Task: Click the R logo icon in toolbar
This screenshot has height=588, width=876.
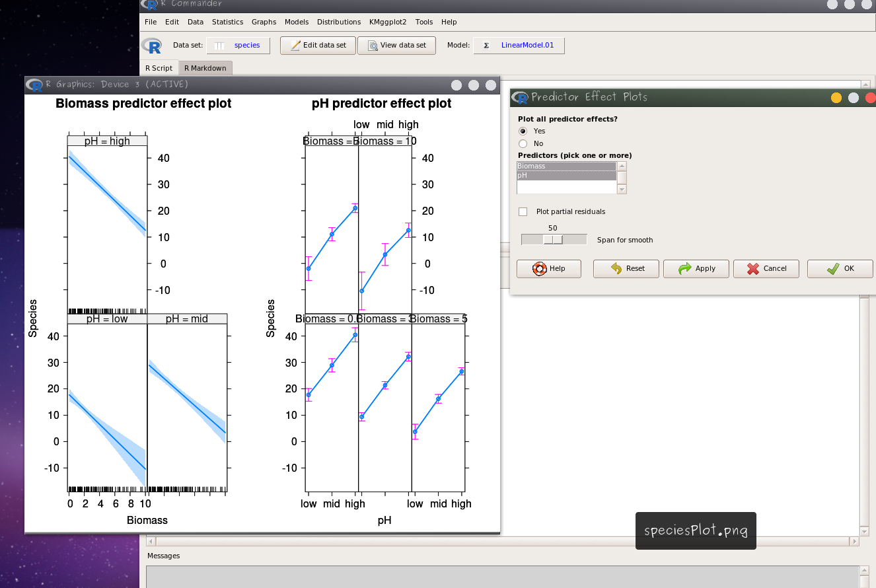Action: click(152, 46)
